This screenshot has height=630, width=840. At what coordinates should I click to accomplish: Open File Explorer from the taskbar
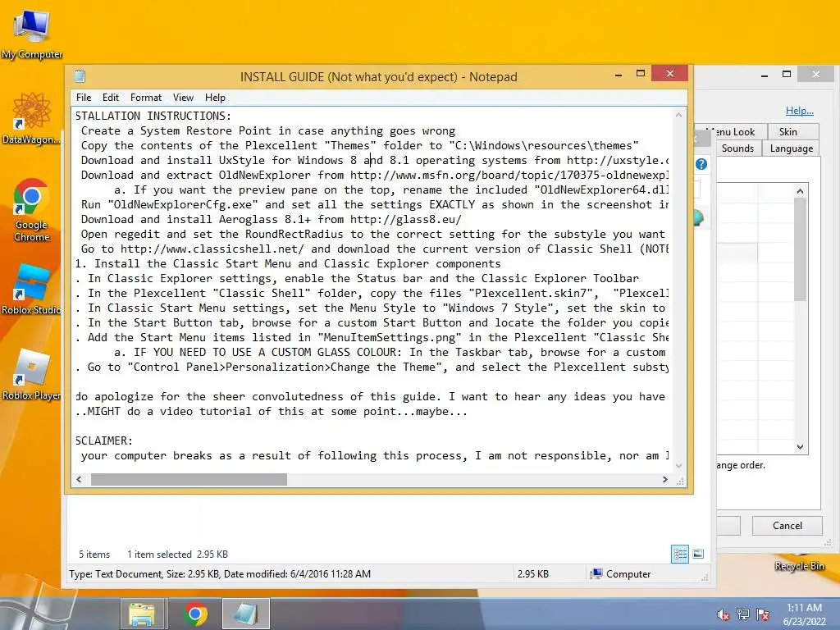142,614
